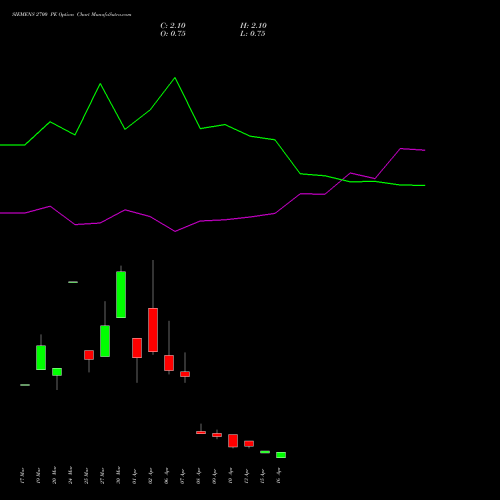Click the red 06 Apr candlestick body
Image resolution: width=500 pixels, height=500 pixels.
coord(169,363)
